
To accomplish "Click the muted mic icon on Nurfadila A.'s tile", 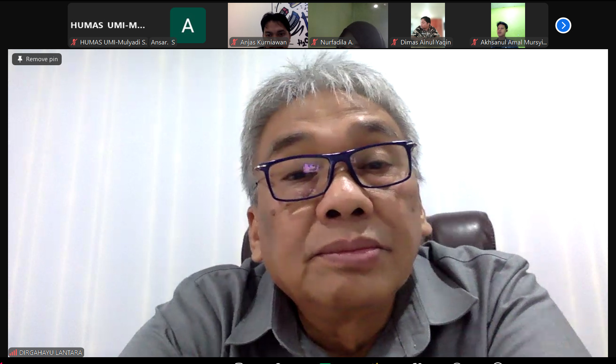I will click(x=314, y=42).
